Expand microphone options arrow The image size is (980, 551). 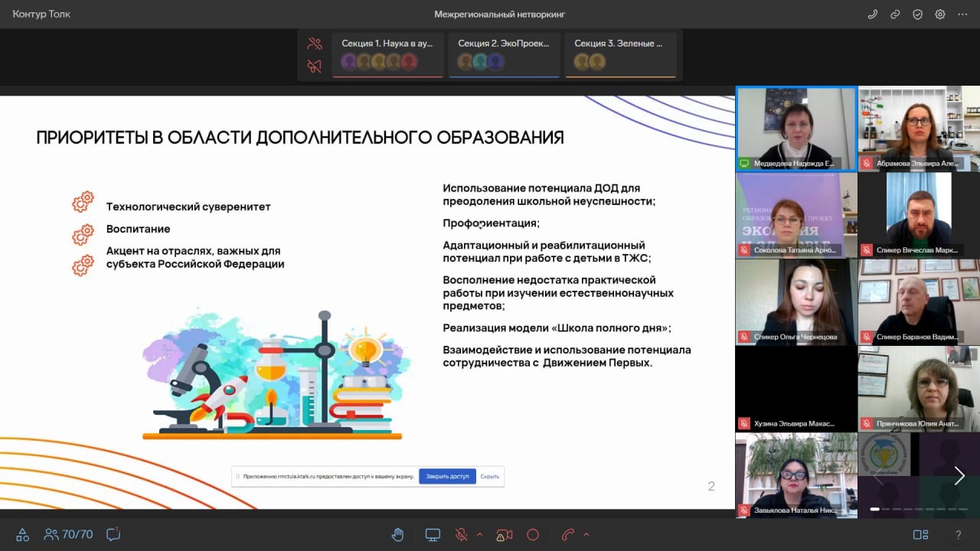pyautogui.click(x=480, y=534)
